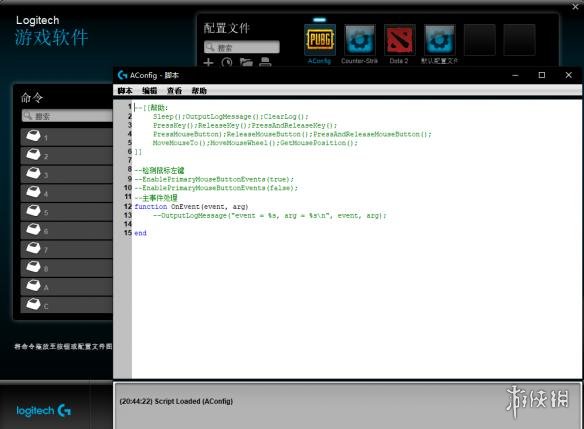
Task: Click line 12 'function OnEvent(event, arg)'
Action: (191, 206)
